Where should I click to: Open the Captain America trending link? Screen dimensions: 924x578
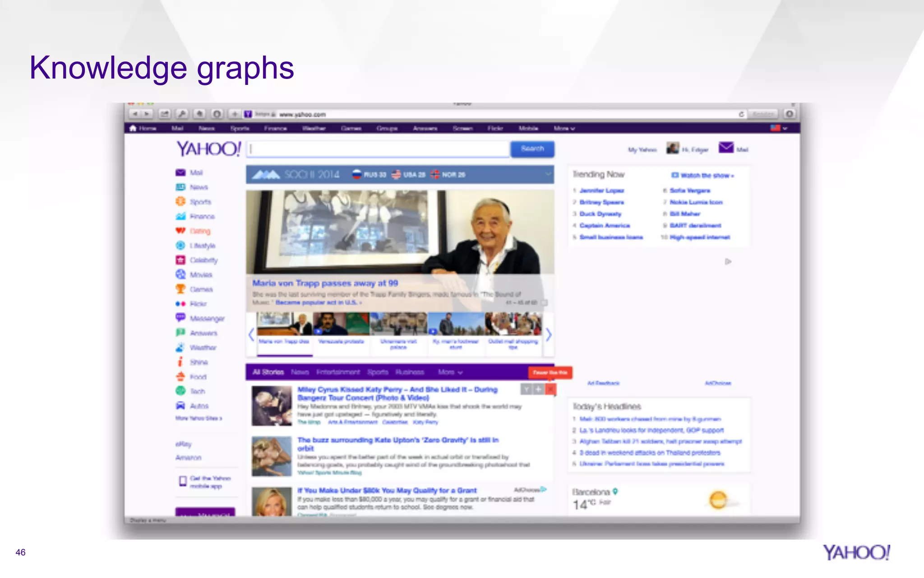pyautogui.click(x=605, y=225)
